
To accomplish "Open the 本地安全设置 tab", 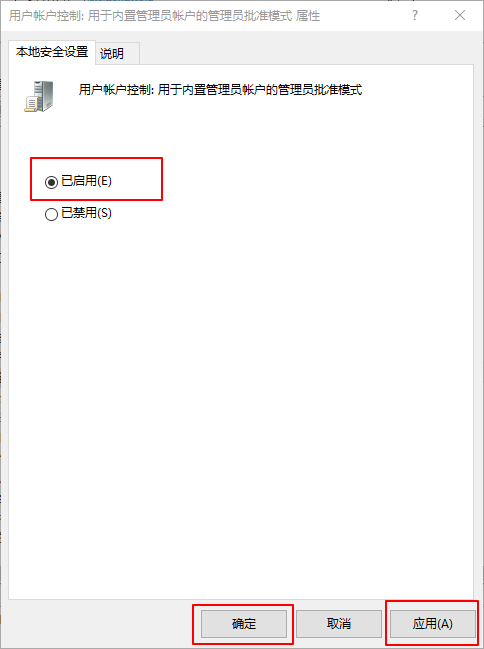I will [52, 52].
